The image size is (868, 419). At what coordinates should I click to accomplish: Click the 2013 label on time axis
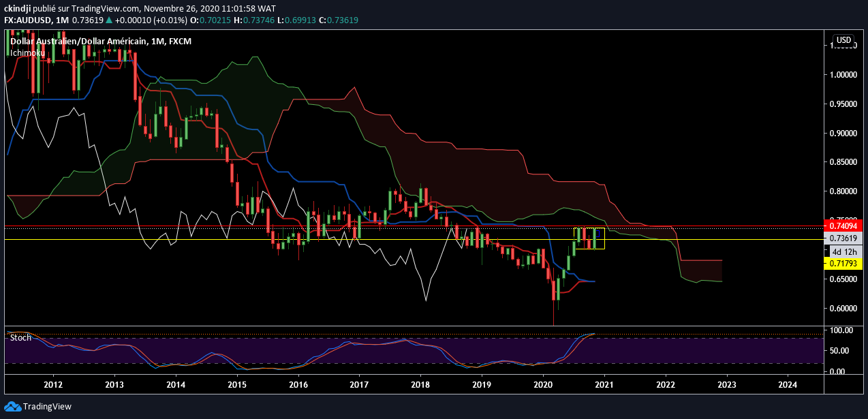[x=114, y=386]
